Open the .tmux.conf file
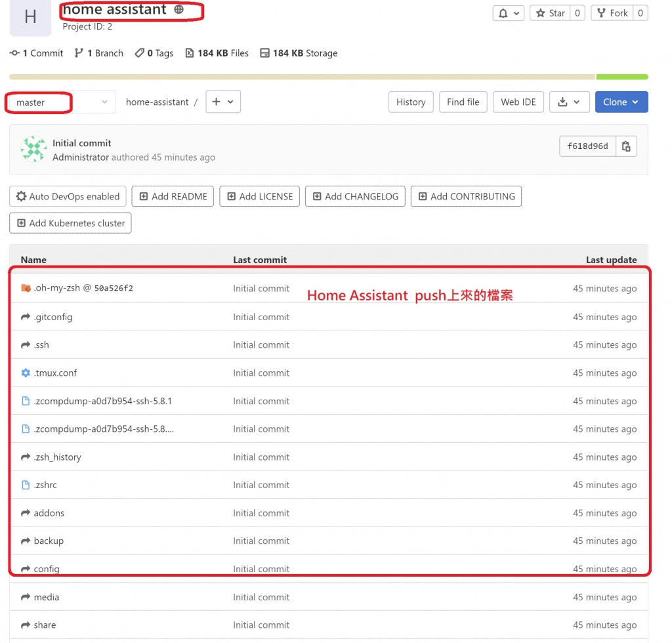The width and height of the screenshot is (672, 643). coord(55,373)
